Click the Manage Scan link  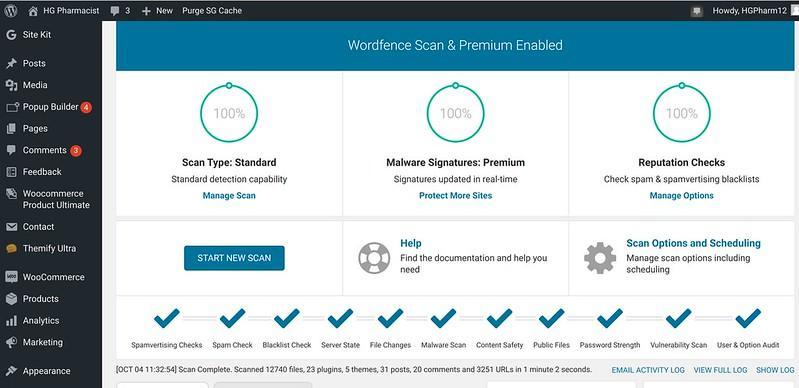229,196
